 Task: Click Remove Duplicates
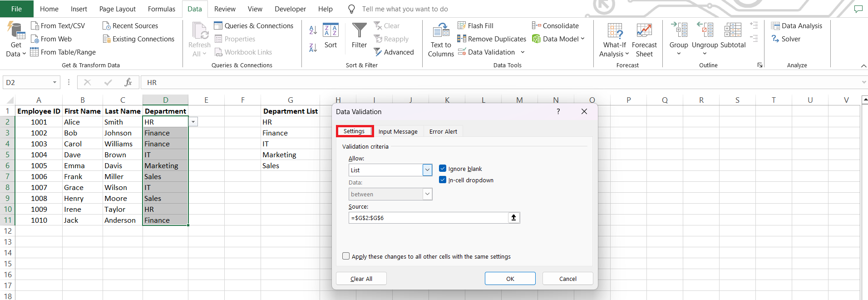[492, 39]
